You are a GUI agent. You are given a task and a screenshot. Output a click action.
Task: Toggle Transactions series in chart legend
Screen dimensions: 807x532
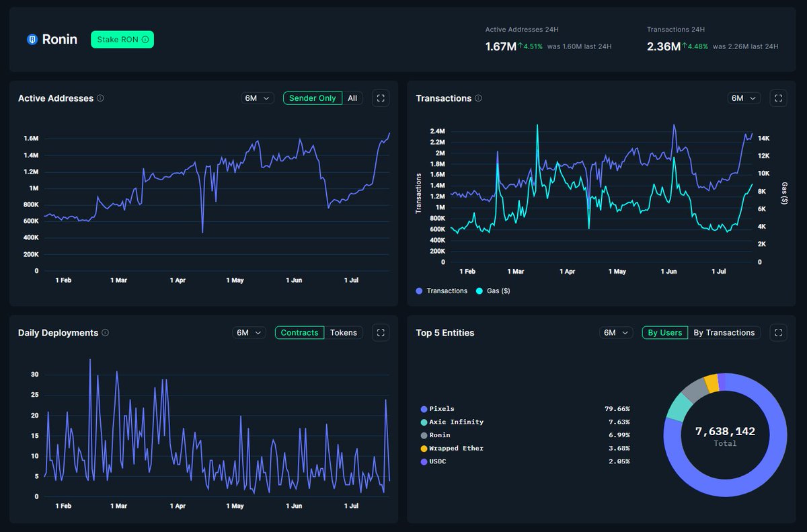tap(442, 291)
